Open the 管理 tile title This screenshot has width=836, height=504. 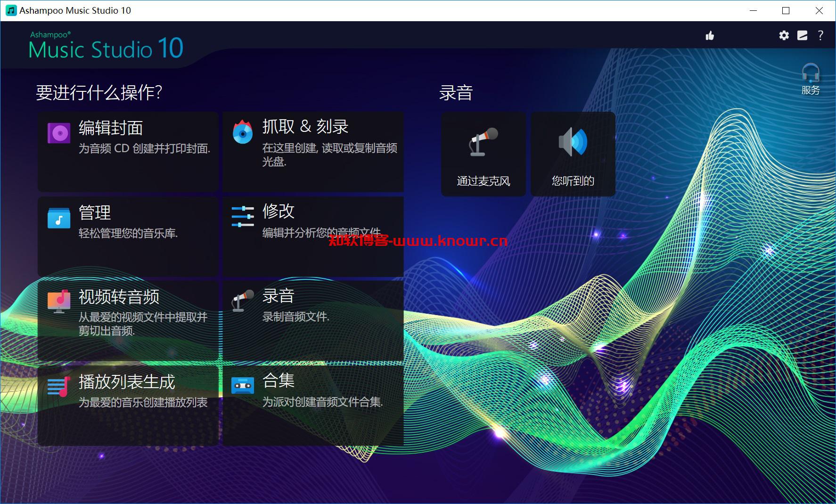tap(95, 212)
